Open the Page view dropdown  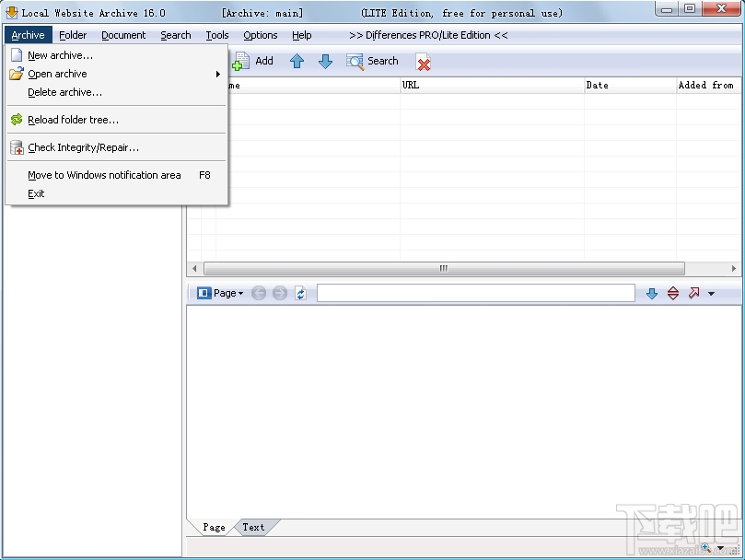click(220, 293)
